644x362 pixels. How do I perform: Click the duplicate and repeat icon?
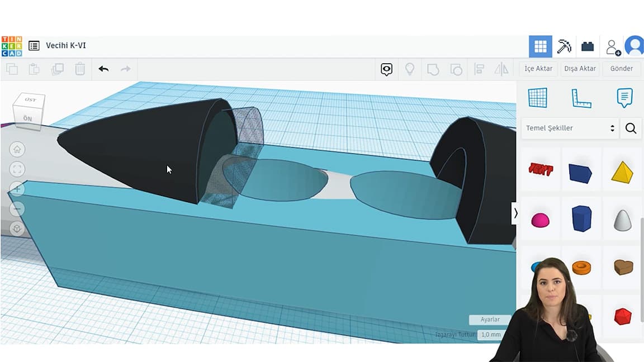pyautogui.click(x=57, y=69)
